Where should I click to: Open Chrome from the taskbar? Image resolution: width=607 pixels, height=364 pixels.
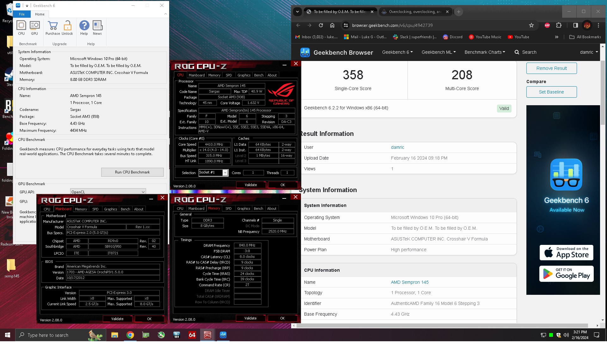coord(130,335)
